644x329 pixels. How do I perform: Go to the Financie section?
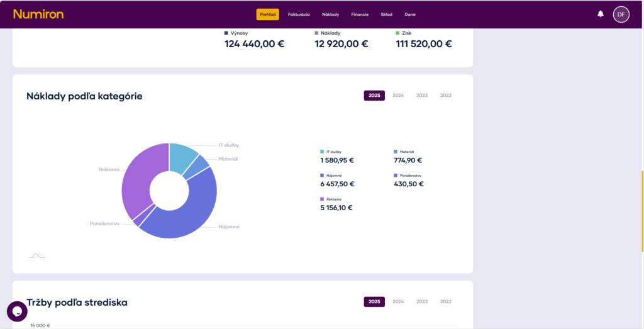tap(360, 14)
